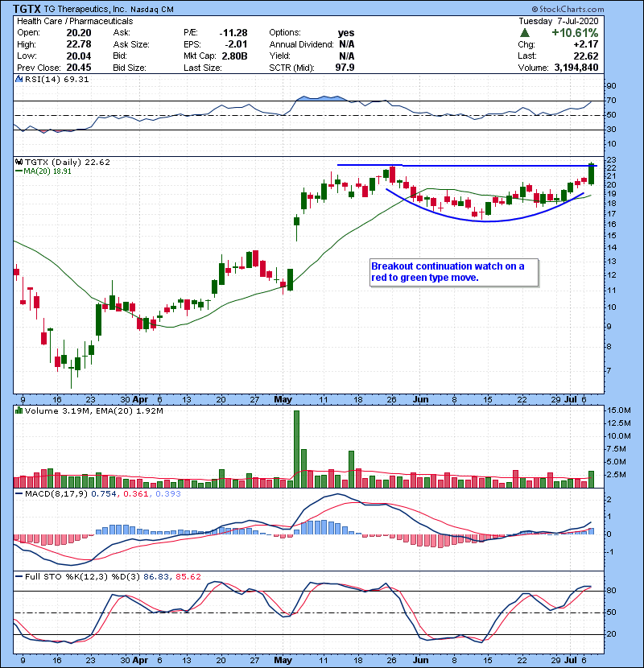Click the date 'Tuesday 7-Jul-2020'

pyautogui.click(x=559, y=21)
